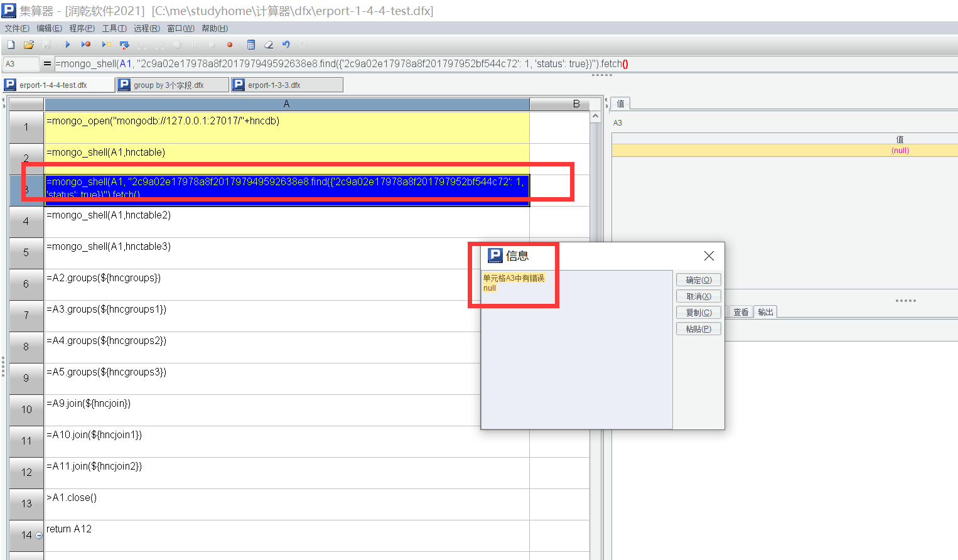The image size is (958, 560).
Task: Select cell =mongo_shell(A1,hnctable)
Action: click(287, 159)
